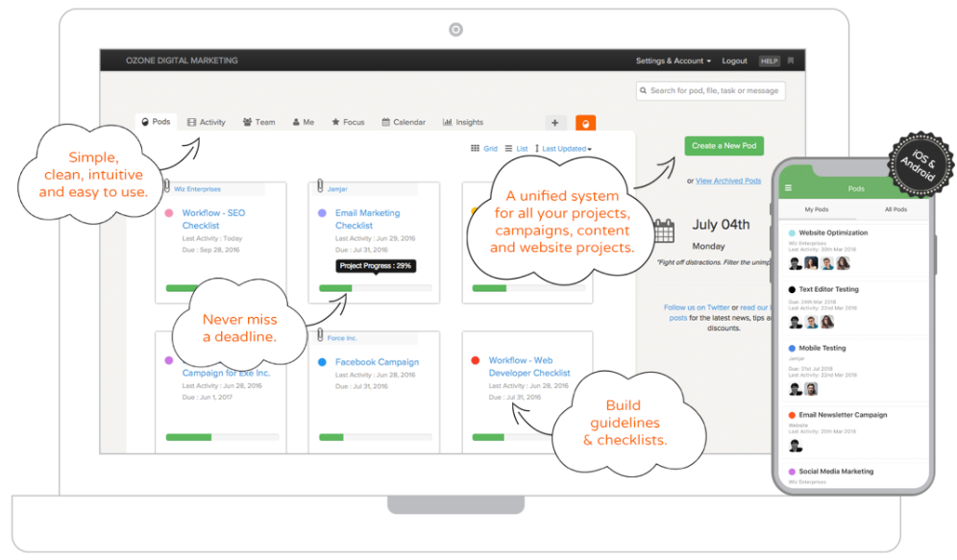Open the HELP button

tap(769, 61)
